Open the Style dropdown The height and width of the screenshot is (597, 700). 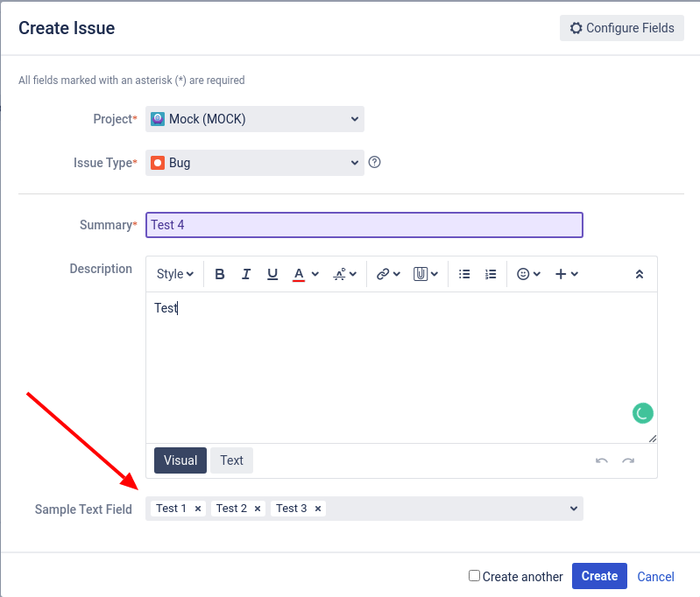pyautogui.click(x=175, y=274)
